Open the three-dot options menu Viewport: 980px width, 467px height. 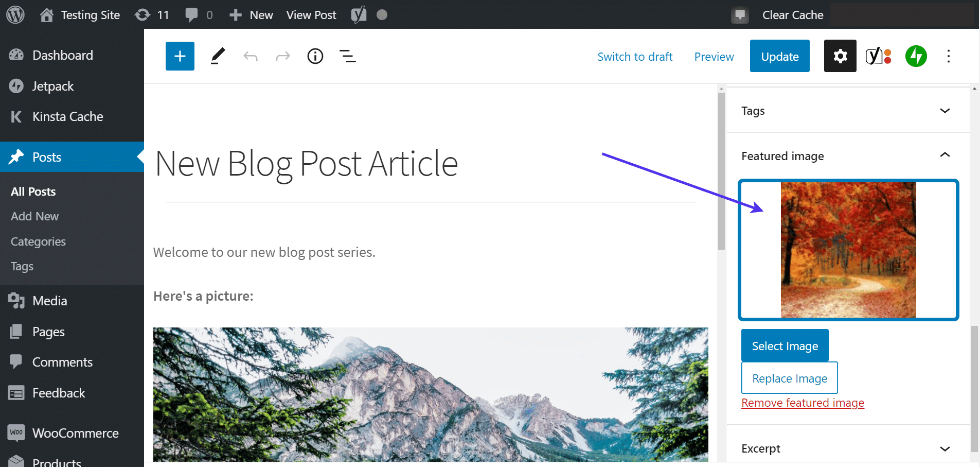coord(948,56)
